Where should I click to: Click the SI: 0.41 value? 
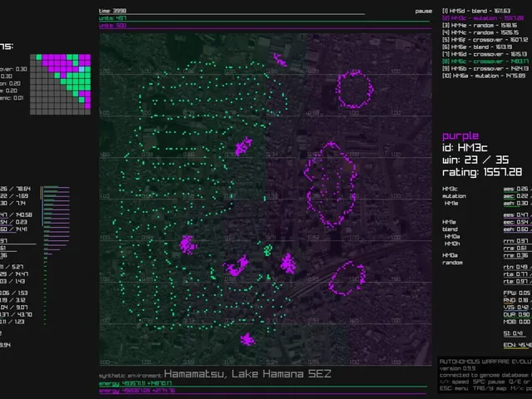(x=513, y=333)
